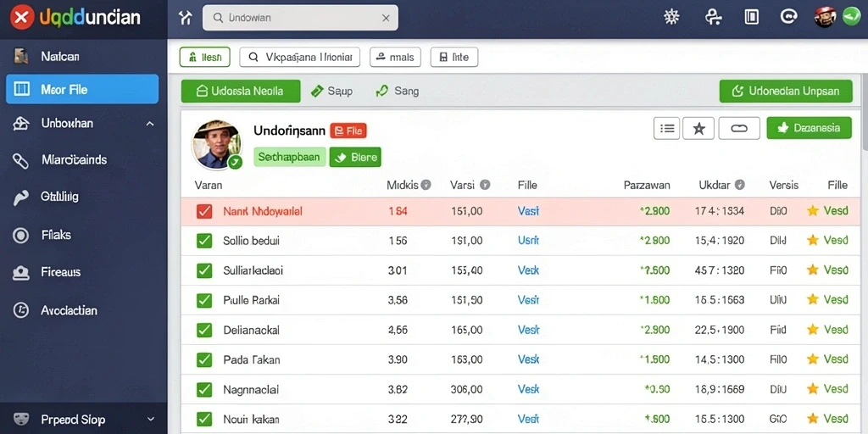
Task: Click the list view icon button
Action: click(x=666, y=129)
